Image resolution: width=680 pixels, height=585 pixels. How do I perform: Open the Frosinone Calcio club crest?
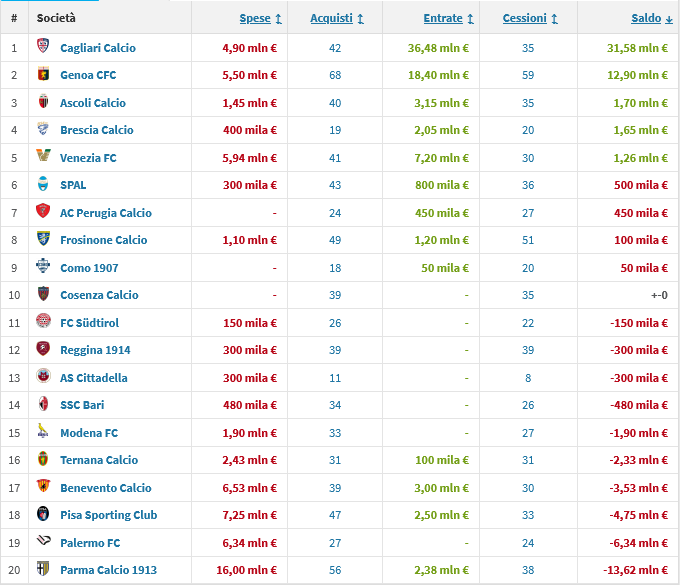pos(43,239)
